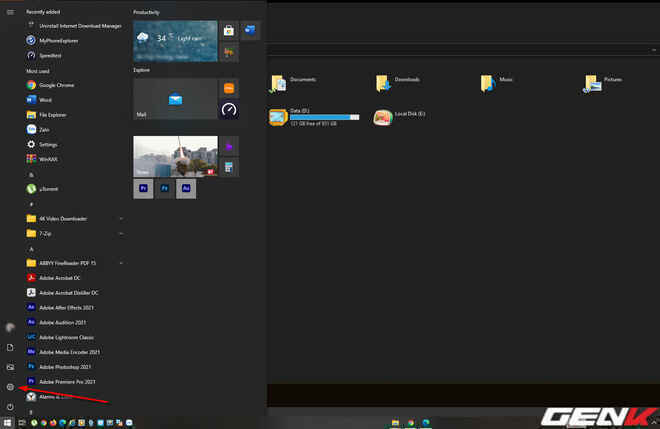Viewport: 660px width, 429px height.
Task: Launch the Premiere Pro pinned tile
Action: [x=143, y=188]
